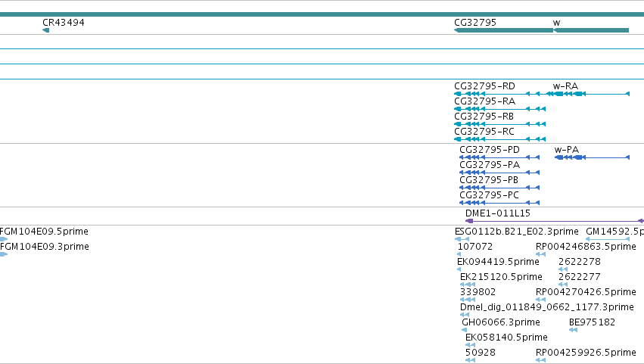The height and width of the screenshot is (364, 644).
Task: Open transcript CG32795-RB
Action: coord(500,124)
